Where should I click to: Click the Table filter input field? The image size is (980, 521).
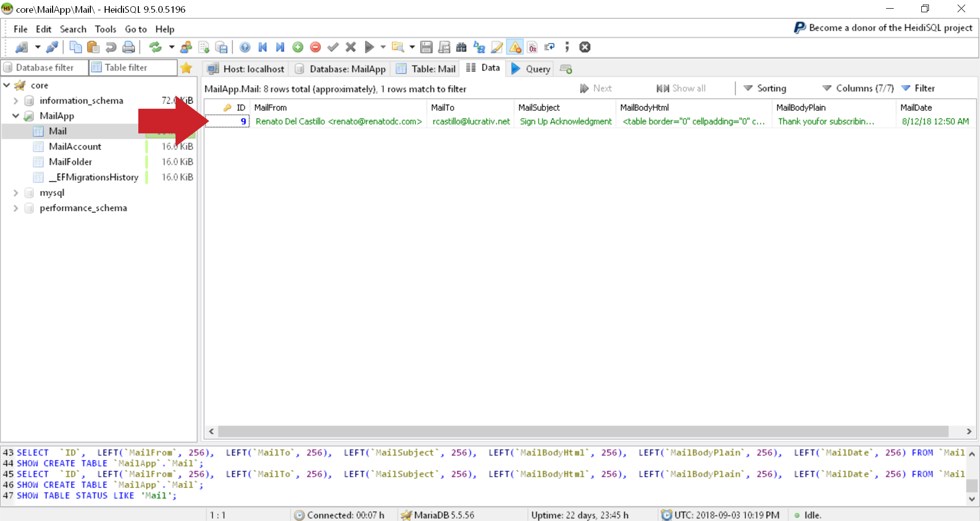click(x=133, y=67)
